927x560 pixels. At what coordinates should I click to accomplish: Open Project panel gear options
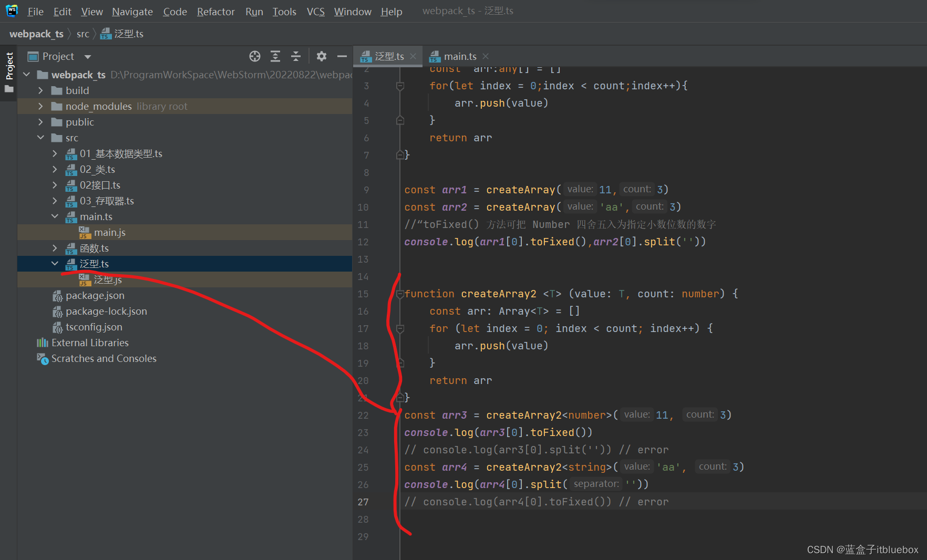(x=322, y=56)
